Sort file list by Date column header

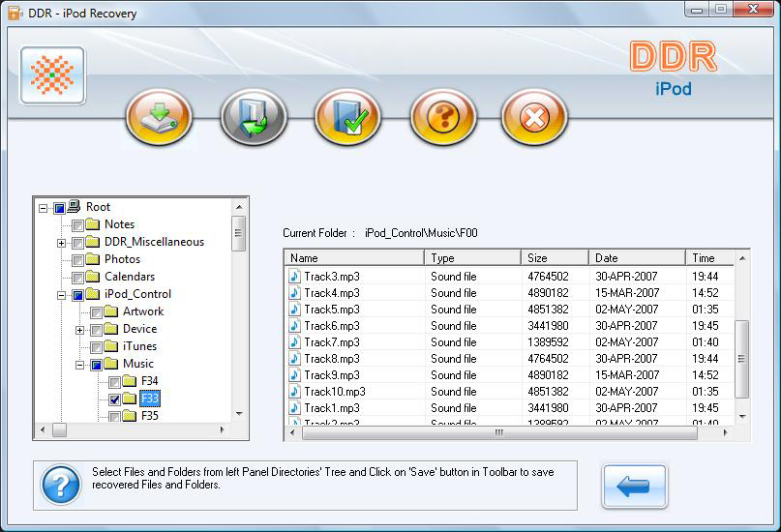[637, 258]
